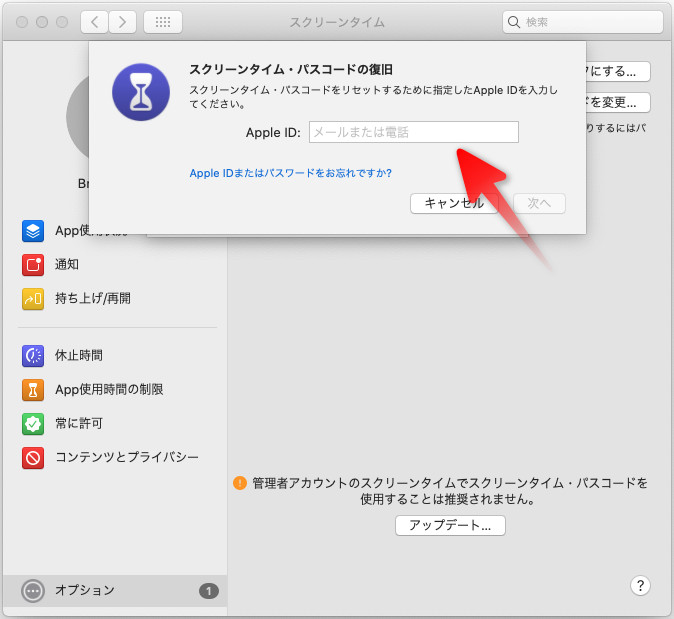The image size is (674, 619).
Task: Open 常に許可 in the sidebar
Action: pyautogui.click(x=79, y=423)
